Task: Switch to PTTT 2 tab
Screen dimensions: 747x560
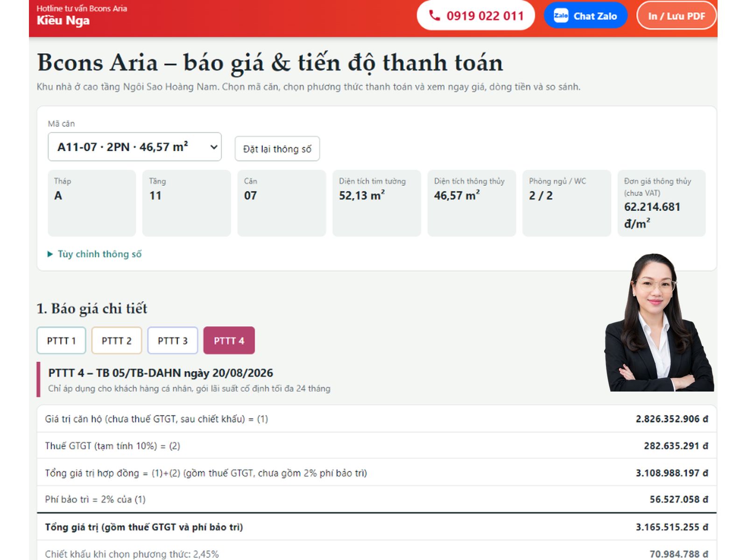Action: (117, 341)
